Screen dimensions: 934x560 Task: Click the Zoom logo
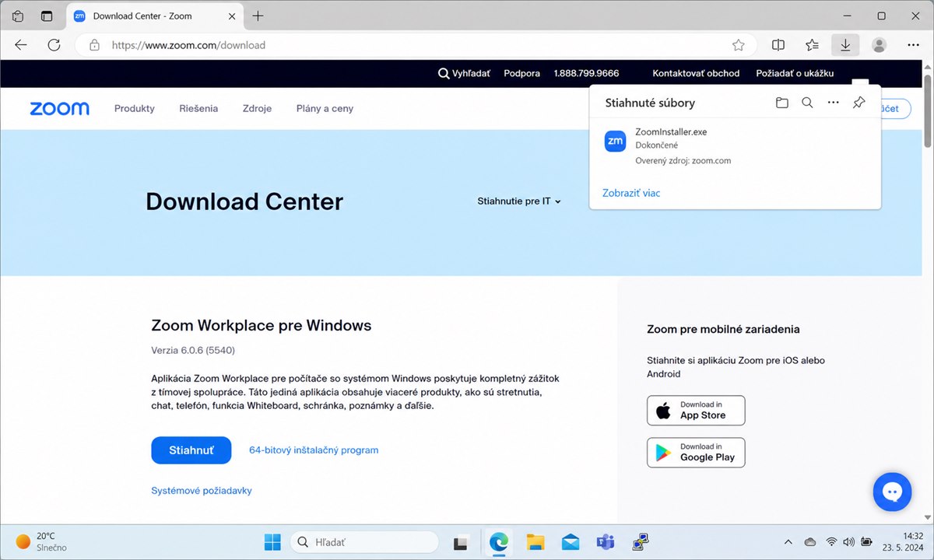60,108
